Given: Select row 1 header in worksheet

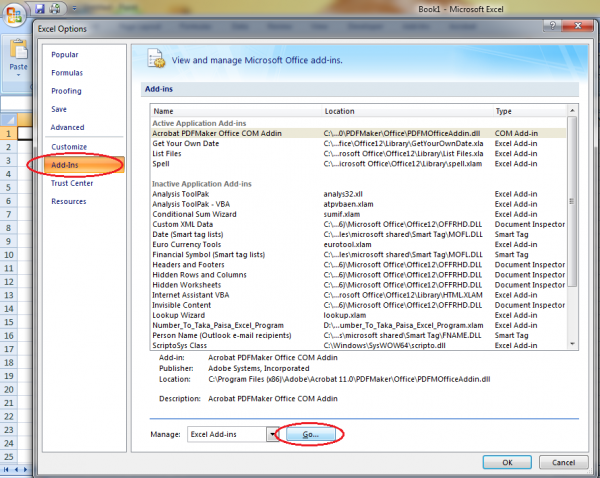Looking at the screenshot, I should click(8, 134).
